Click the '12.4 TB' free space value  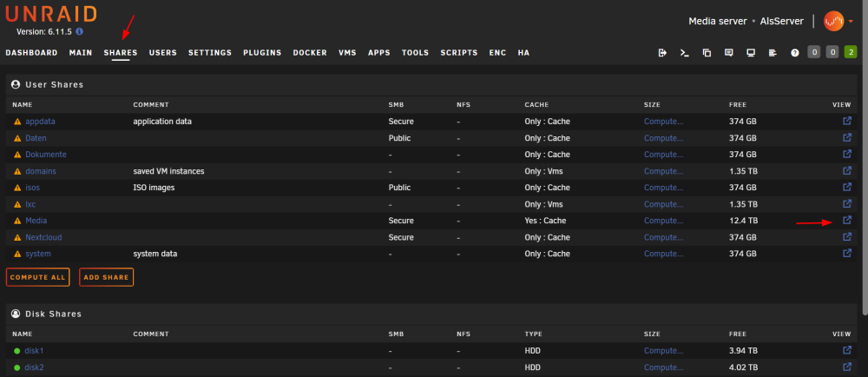coord(743,221)
